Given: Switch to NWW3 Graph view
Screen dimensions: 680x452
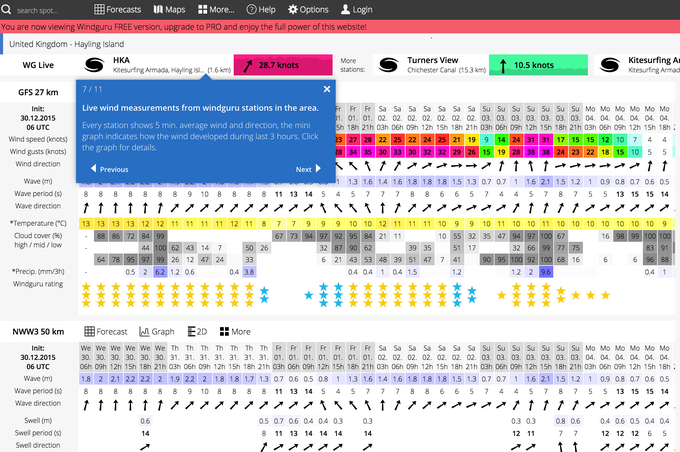Looking at the screenshot, I should click(157, 331).
